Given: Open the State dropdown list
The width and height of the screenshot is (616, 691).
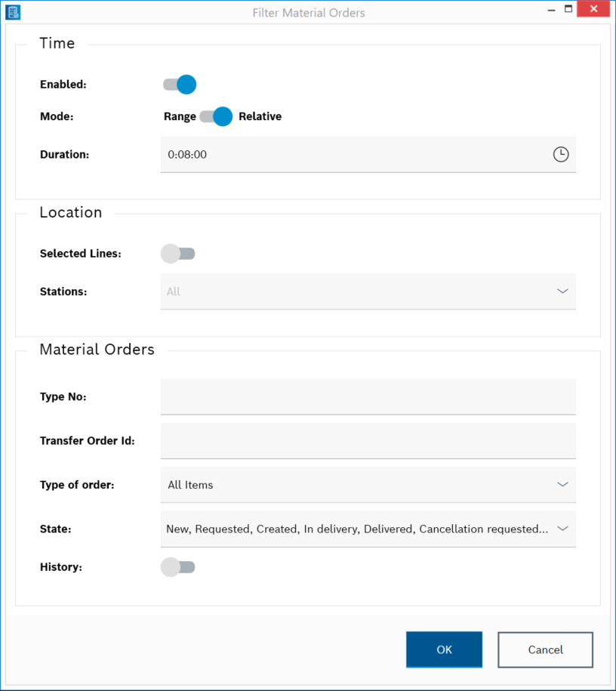Looking at the screenshot, I should 368,529.
